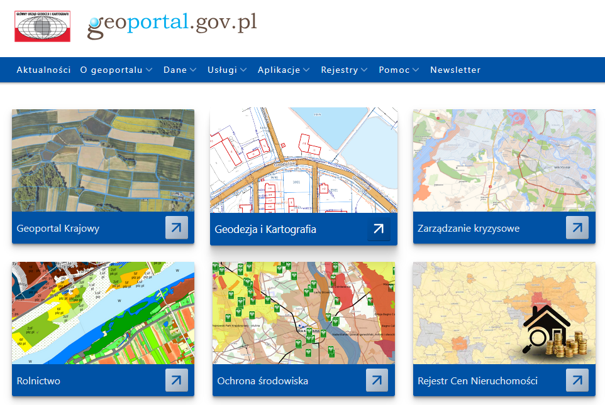Click the Rolnictwo map thumbnail
605x405 pixels.
[x=103, y=313]
